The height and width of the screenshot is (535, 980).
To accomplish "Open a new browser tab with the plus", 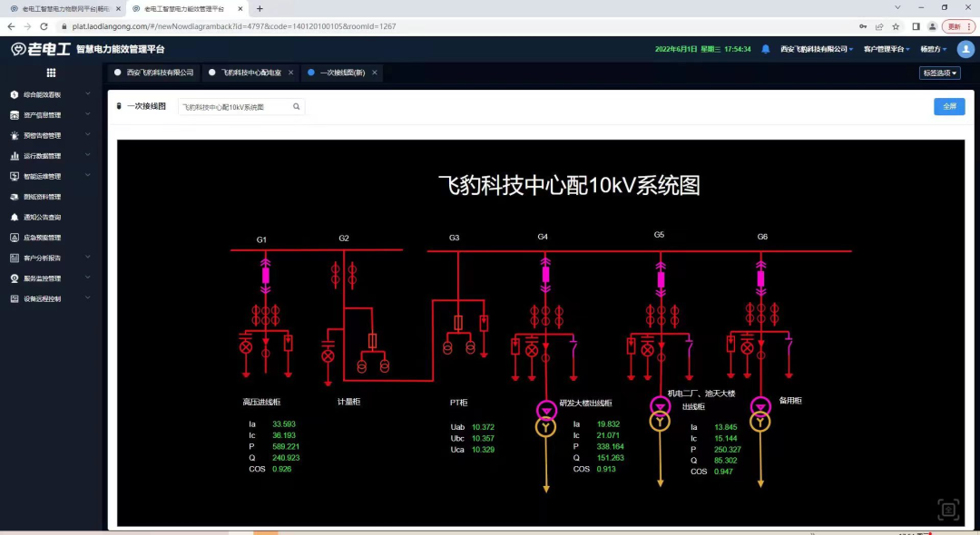I will 260,9.
